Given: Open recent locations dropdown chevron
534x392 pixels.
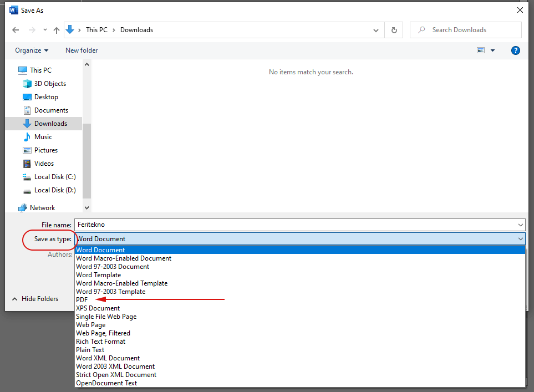Looking at the screenshot, I should pos(45,30).
